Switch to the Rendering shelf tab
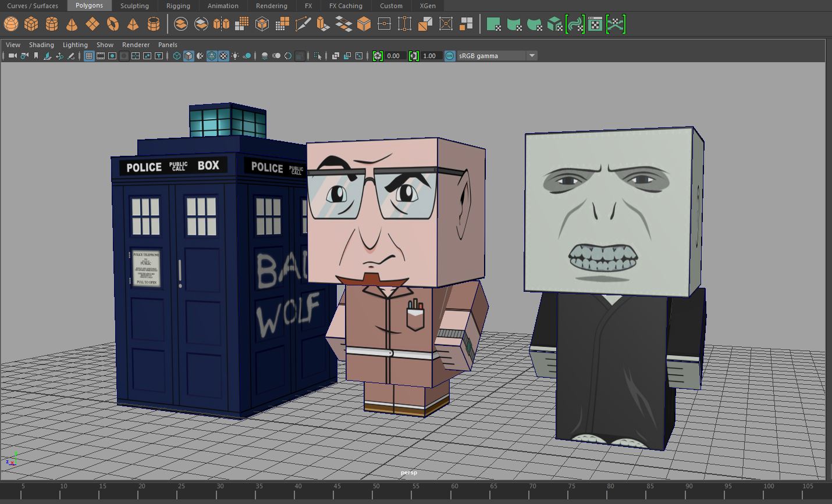The width and height of the screenshot is (832, 504). click(272, 6)
